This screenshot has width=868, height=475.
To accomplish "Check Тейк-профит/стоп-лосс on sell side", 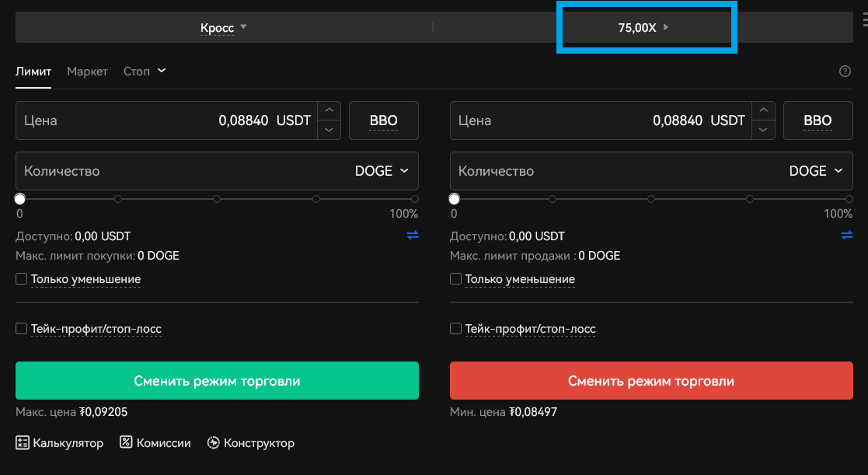I will 455,328.
